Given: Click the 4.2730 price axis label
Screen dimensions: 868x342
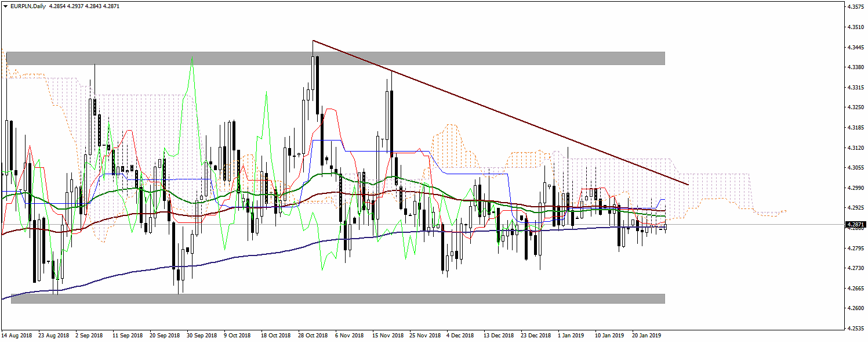Looking at the screenshot, I should point(855,268).
